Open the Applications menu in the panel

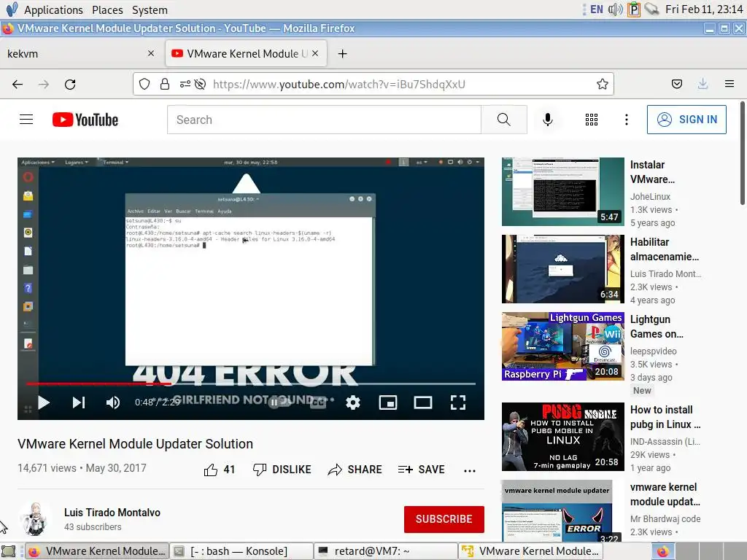(x=53, y=9)
